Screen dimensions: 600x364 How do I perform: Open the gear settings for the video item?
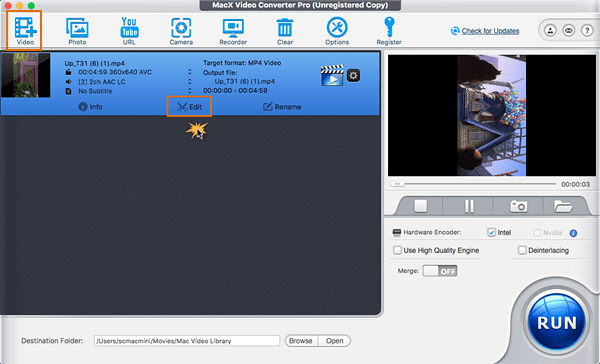click(x=353, y=75)
